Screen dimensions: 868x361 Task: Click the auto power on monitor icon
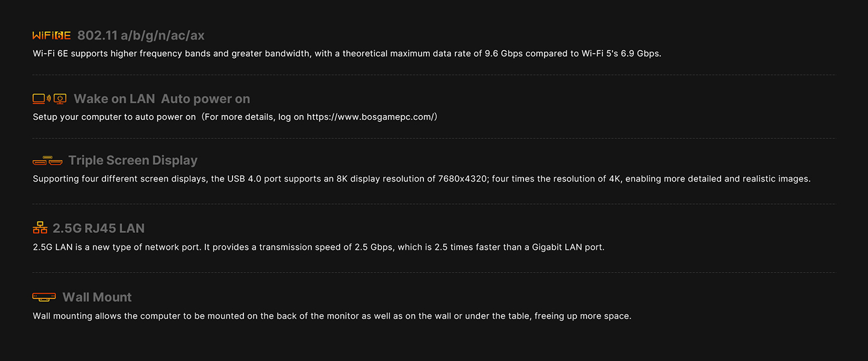pos(60,99)
